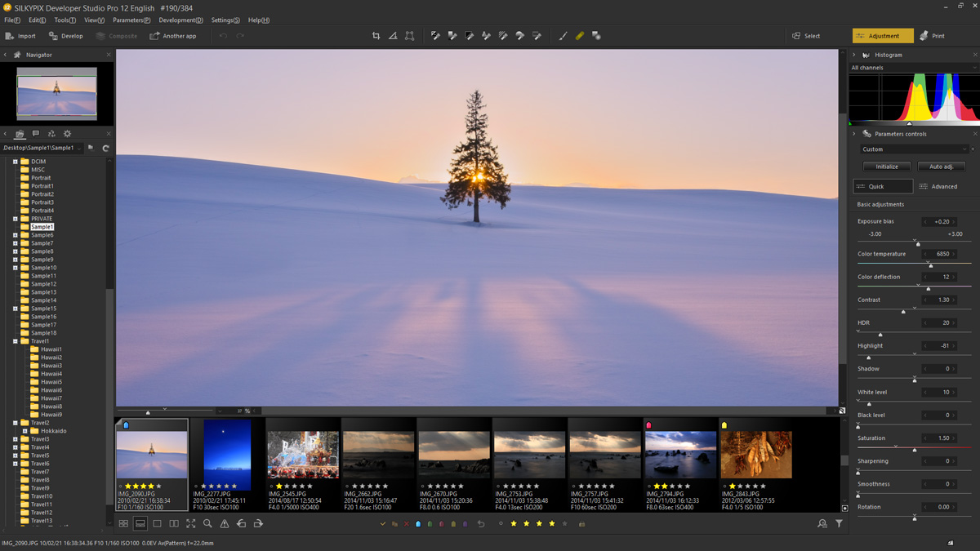The image size is (980, 551).
Task: Expand the DCIM folder tree node
Action: pos(15,162)
